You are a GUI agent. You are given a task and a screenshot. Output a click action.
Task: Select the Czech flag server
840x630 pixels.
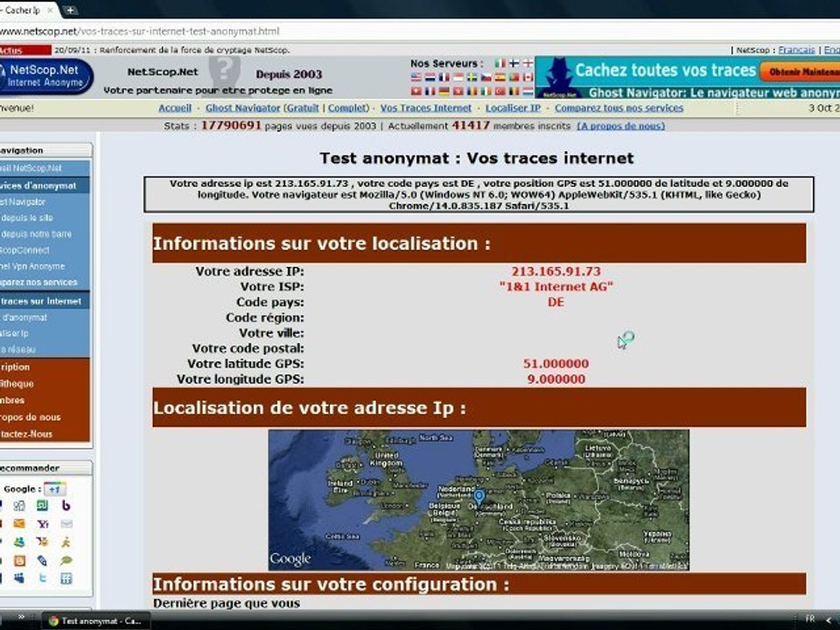point(486,77)
